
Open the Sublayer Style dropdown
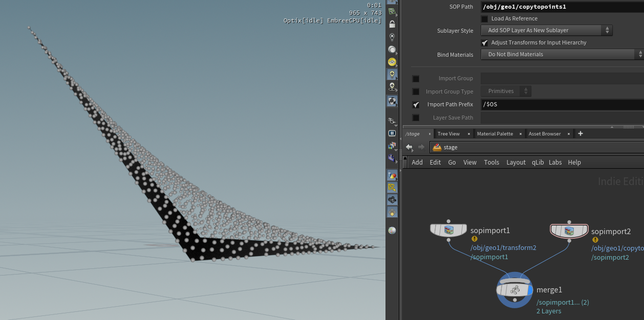pos(546,31)
